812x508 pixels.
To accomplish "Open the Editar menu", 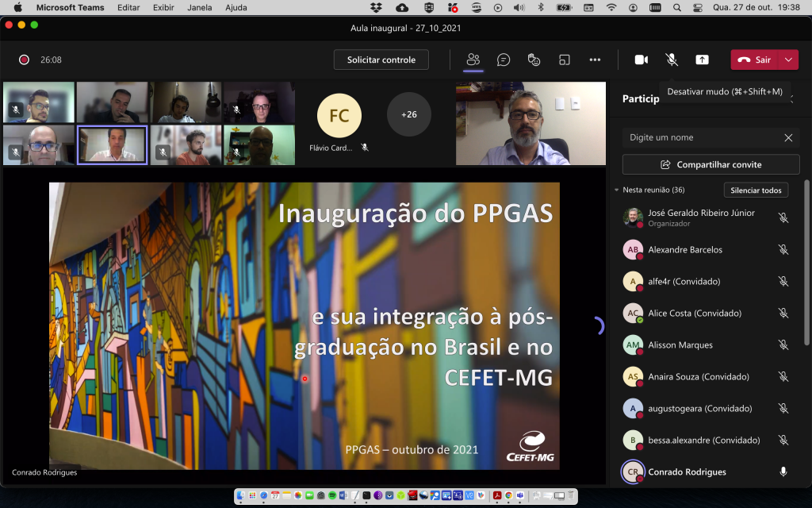I will (128, 7).
